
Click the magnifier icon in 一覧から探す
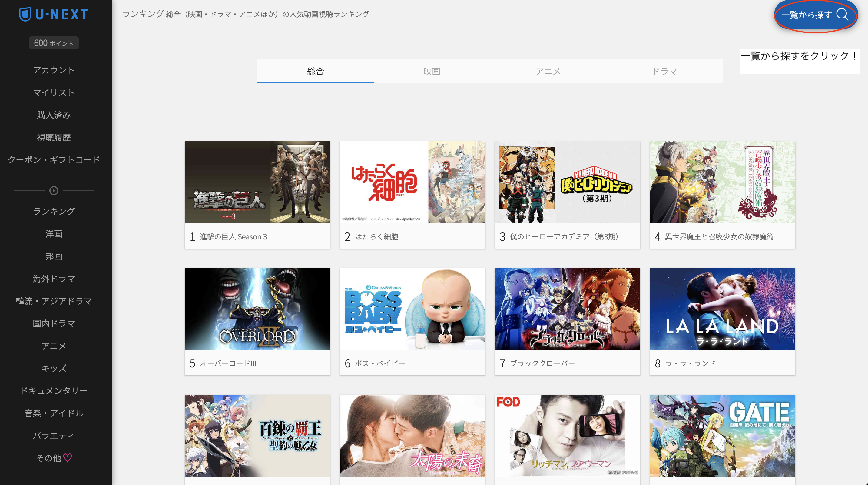point(842,15)
